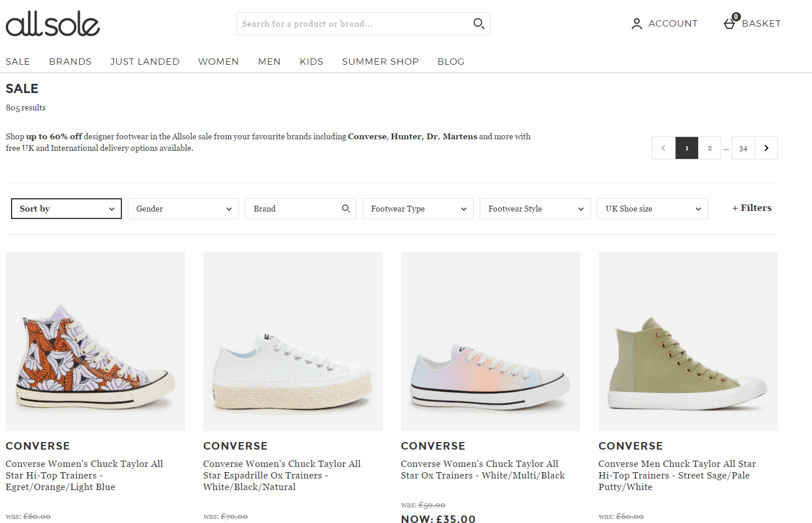812x523 pixels.
Task: Click the search magnifier icon
Action: point(479,24)
